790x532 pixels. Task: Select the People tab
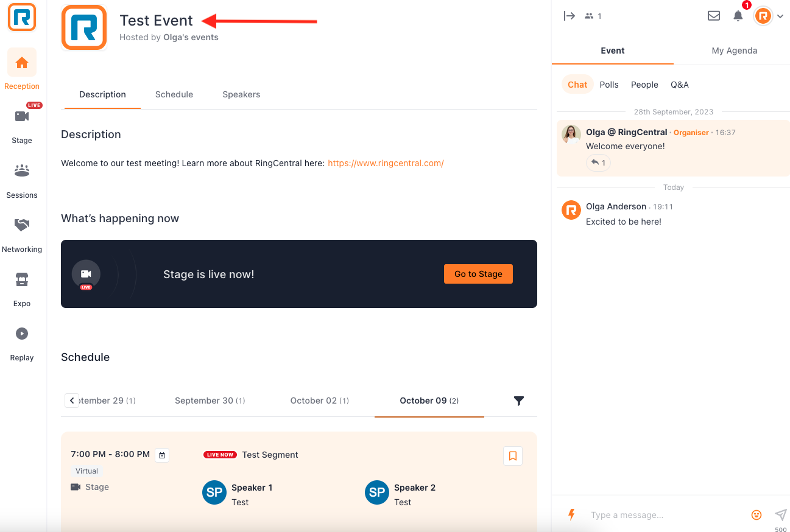click(644, 85)
